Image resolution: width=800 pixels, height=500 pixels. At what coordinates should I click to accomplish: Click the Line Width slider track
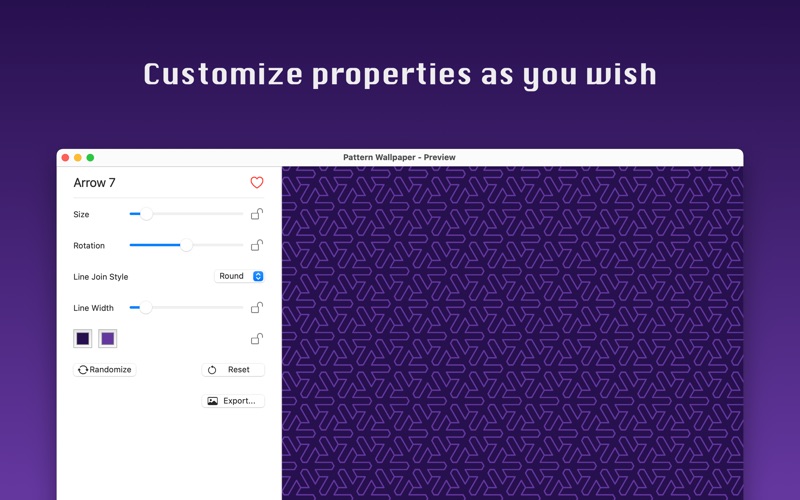(x=186, y=308)
